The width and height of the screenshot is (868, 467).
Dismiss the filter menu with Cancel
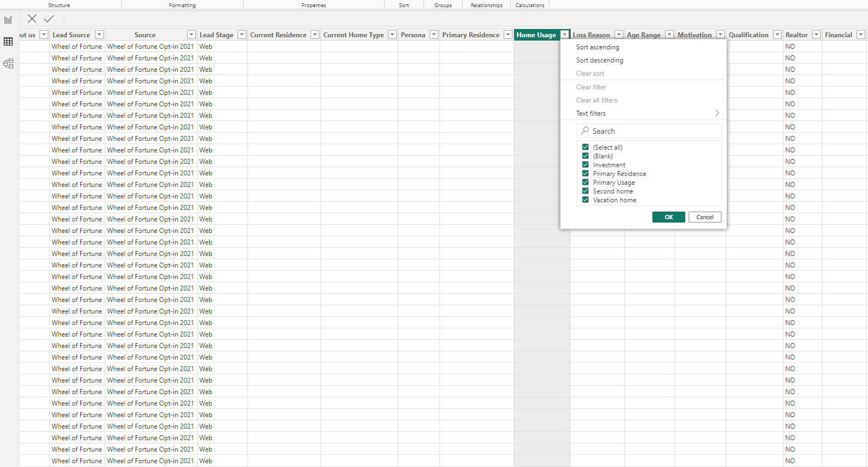pos(705,217)
